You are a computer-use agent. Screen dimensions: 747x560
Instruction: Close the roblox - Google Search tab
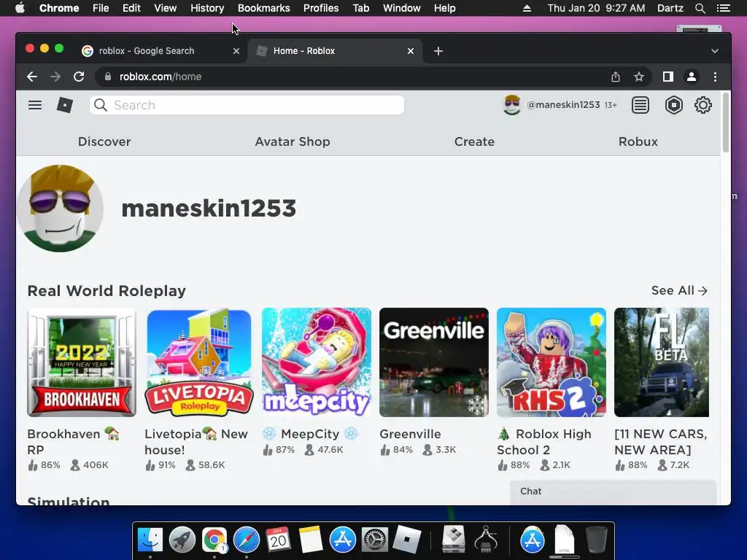point(236,51)
